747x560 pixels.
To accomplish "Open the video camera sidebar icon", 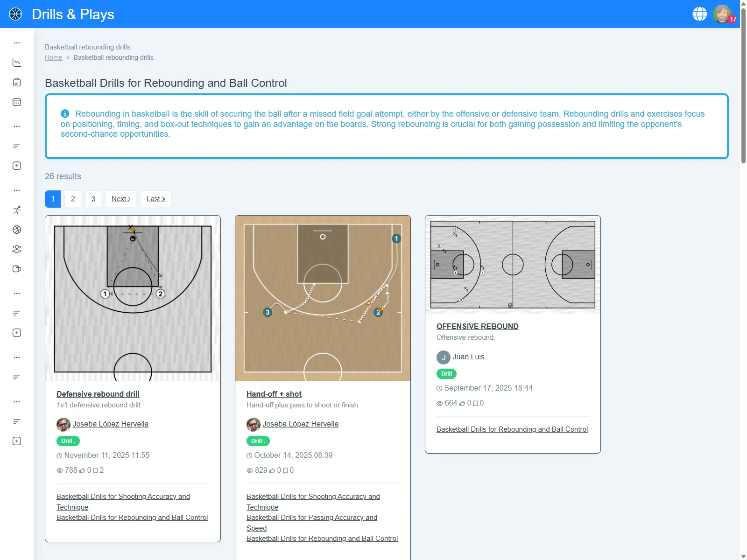I will tap(17, 269).
